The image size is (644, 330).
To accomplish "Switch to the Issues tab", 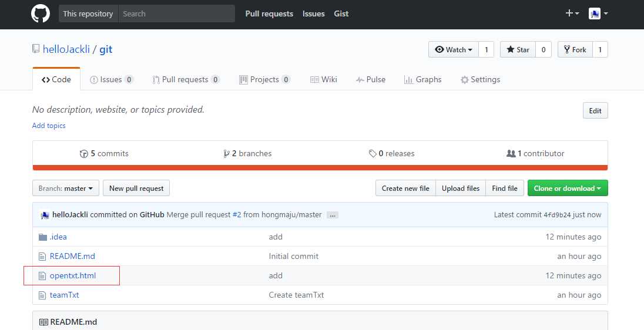I will pos(111,80).
